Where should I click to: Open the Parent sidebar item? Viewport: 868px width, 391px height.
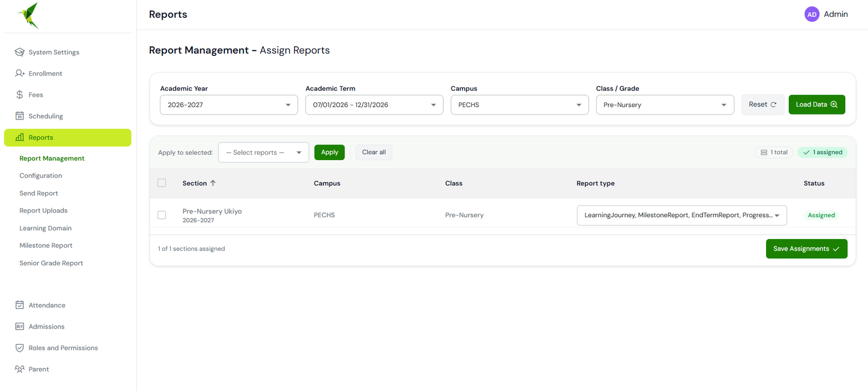[x=68, y=369]
